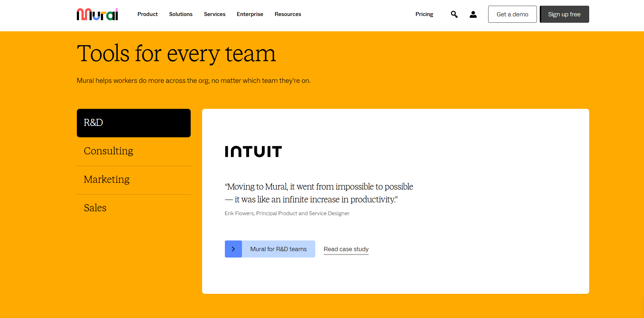Switch to the Marketing tab
This screenshot has width=644, height=318.
[134, 180]
